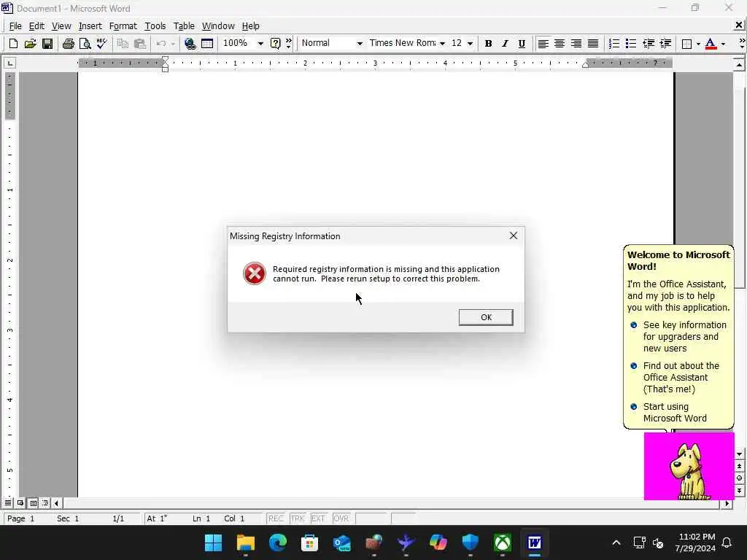Open undo history dropdown arrow

point(173,44)
